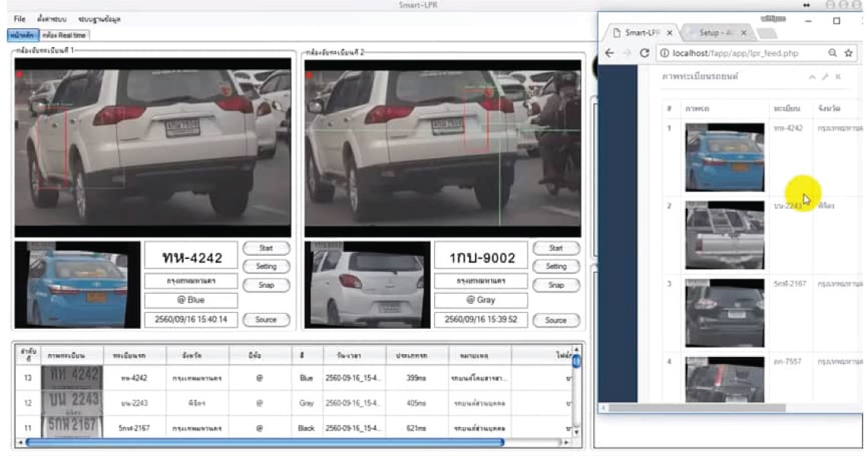Open the File menu
868x456 pixels.
(x=20, y=18)
